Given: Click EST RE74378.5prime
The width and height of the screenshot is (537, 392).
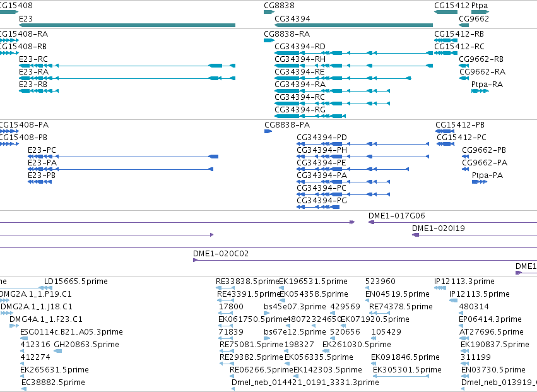Looking at the screenshot, I should 401,307.
